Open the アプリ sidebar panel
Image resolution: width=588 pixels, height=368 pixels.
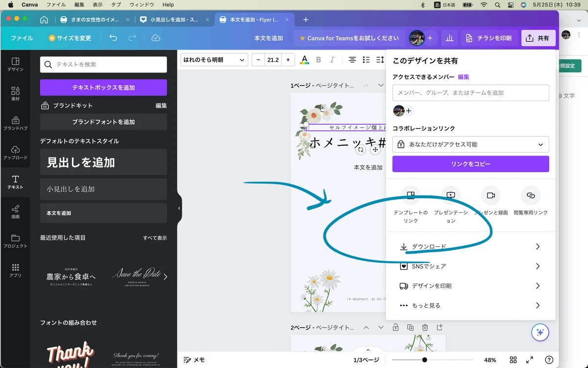pyautogui.click(x=15, y=270)
